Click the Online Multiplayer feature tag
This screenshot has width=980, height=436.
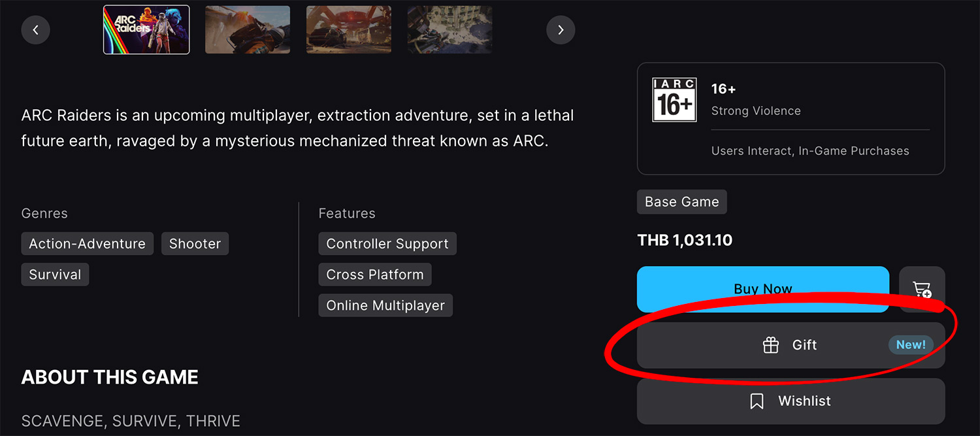(385, 305)
